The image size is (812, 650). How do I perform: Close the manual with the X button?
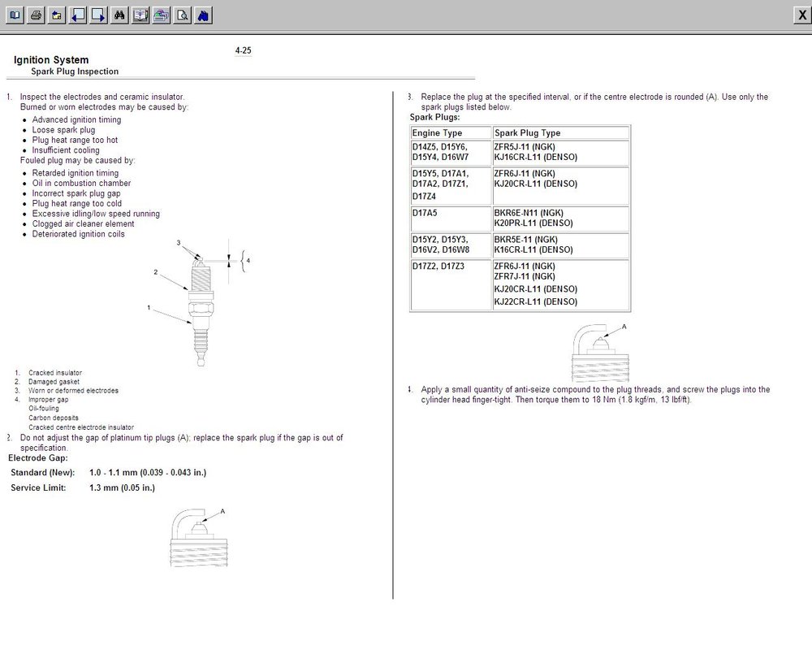[x=802, y=15]
